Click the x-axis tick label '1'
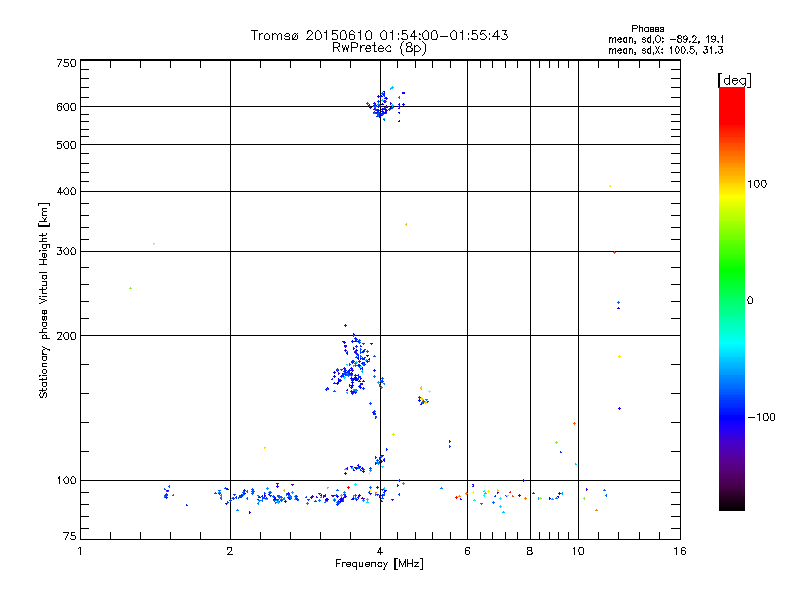This screenshot has height=600, width=800. (80, 551)
